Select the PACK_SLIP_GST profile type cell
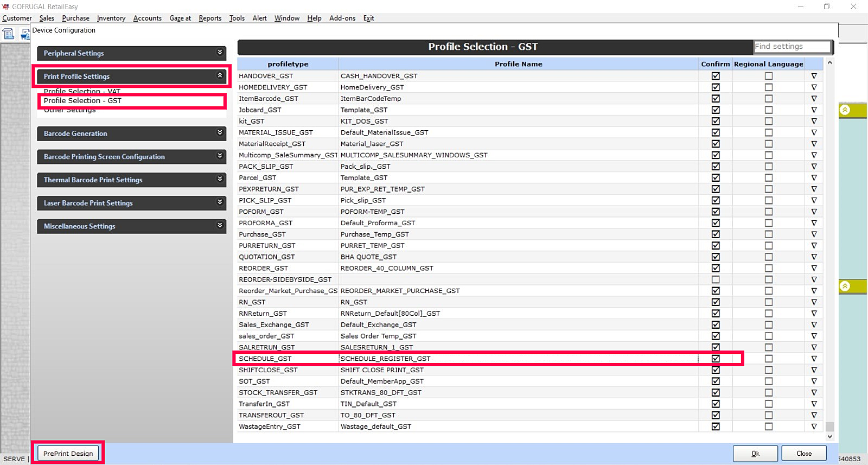The width and height of the screenshot is (868, 465). click(288, 167)
